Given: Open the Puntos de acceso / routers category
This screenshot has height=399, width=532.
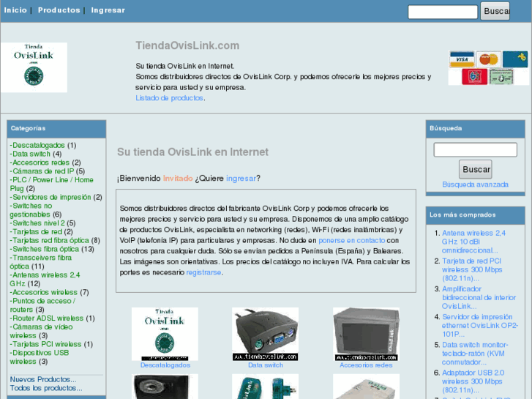Looking at the screenshot, I should (x=42, y=305).
